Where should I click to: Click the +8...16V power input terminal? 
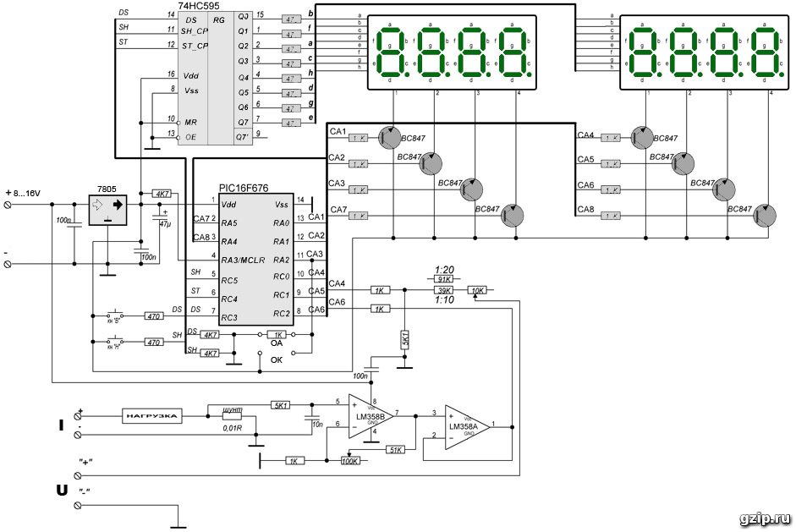(8, 206)
